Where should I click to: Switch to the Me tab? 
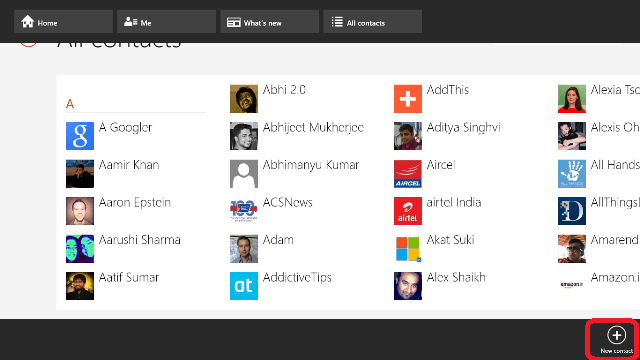point(166,22)
